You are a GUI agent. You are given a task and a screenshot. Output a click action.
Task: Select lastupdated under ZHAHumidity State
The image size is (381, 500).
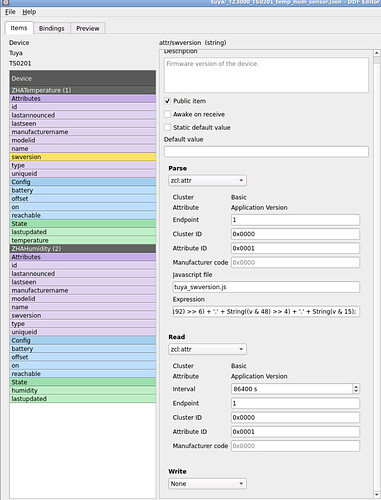83,399
